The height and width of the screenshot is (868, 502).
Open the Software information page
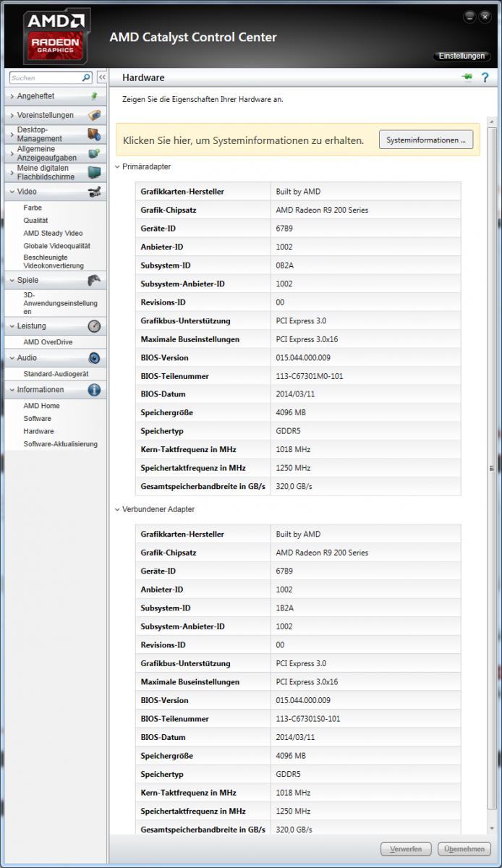[37, 419]
